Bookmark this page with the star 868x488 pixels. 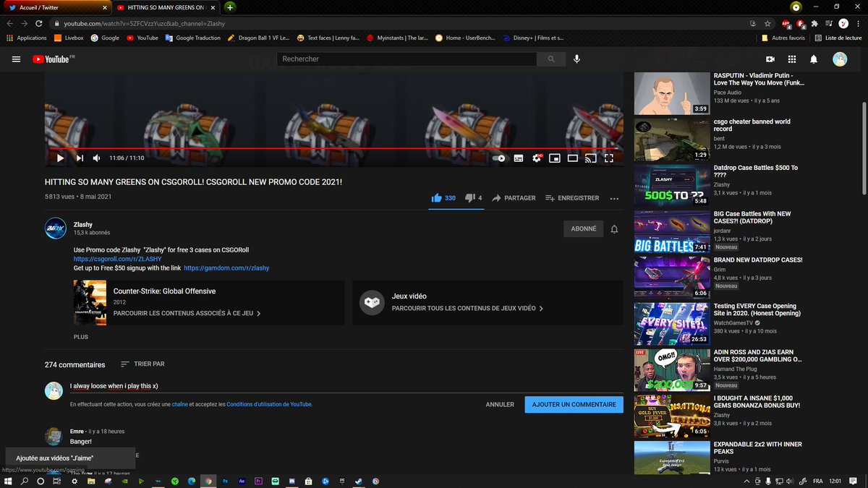click(x=767, y=23)
